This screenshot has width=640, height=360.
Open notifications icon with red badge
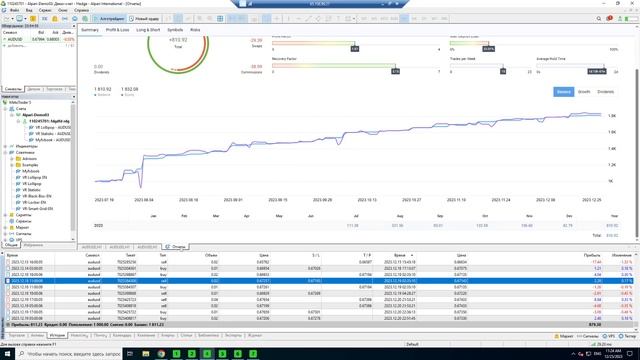click(x=609, y=19)
